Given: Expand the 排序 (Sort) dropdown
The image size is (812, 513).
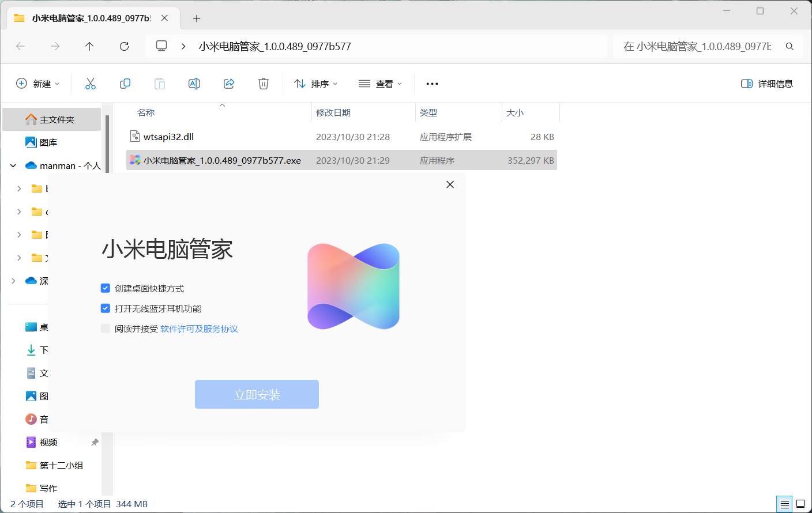Looking at the screenshot, I should [315, 84].
